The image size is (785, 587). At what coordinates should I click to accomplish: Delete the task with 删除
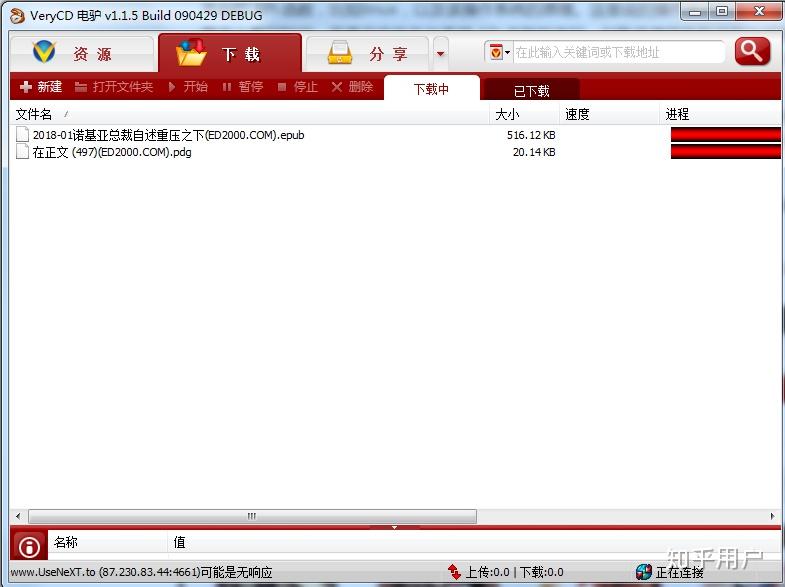point(352,87)
